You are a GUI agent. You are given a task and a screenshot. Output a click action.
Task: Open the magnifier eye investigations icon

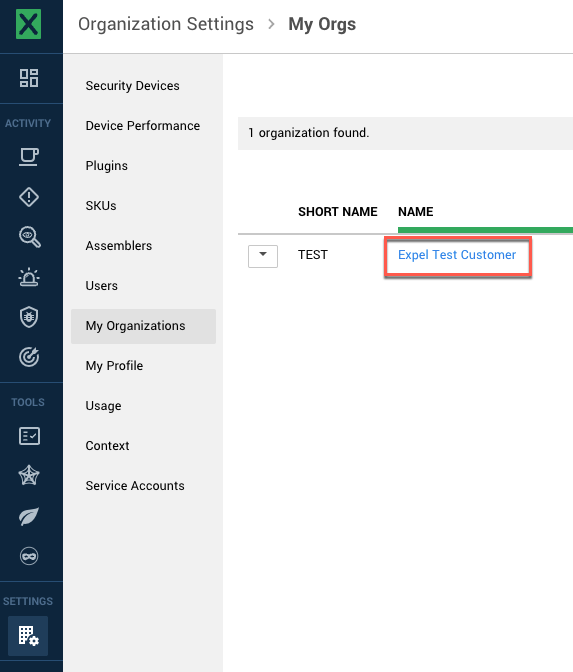tap(30, 237)
